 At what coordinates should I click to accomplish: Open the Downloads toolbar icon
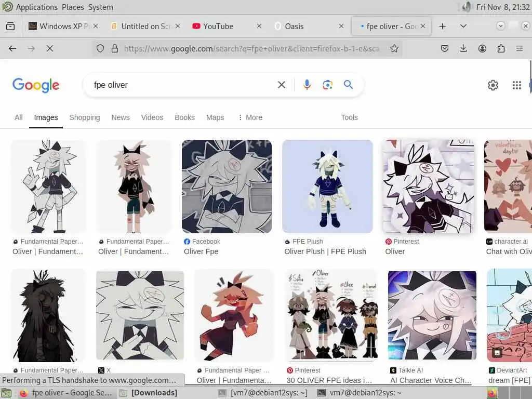coord(463,48)
